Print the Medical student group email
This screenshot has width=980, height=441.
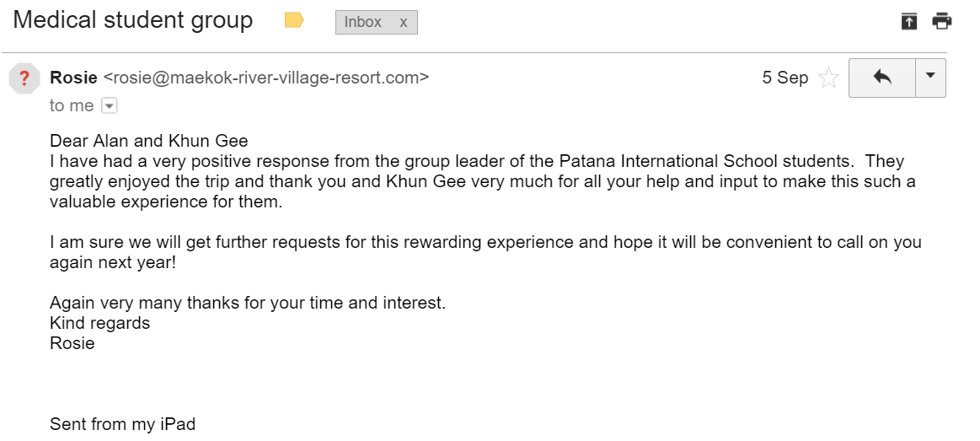pos(941,22)
